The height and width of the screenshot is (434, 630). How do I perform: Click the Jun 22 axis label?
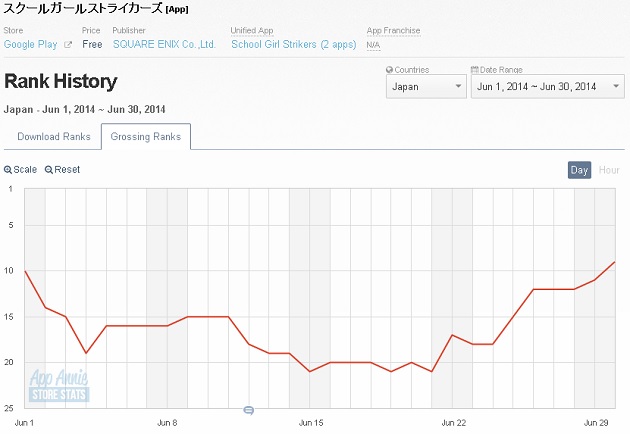pos(454,423)
